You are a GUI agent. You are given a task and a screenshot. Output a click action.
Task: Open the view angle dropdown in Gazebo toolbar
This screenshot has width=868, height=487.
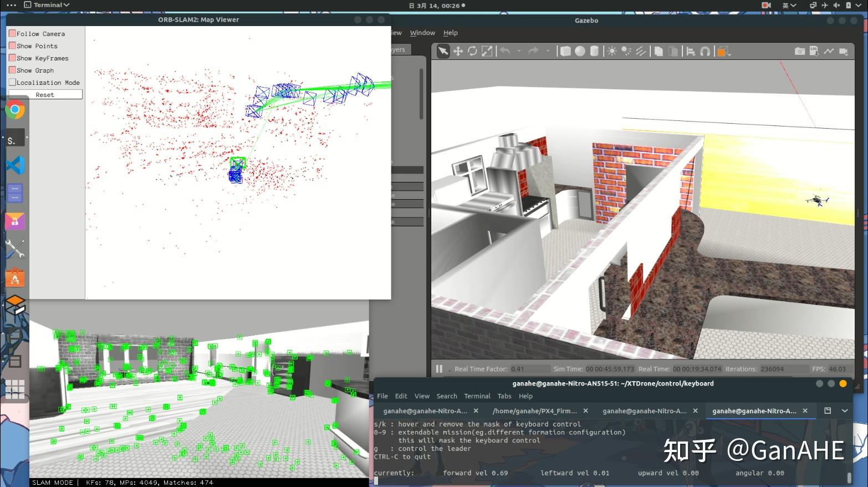point(723,52)
